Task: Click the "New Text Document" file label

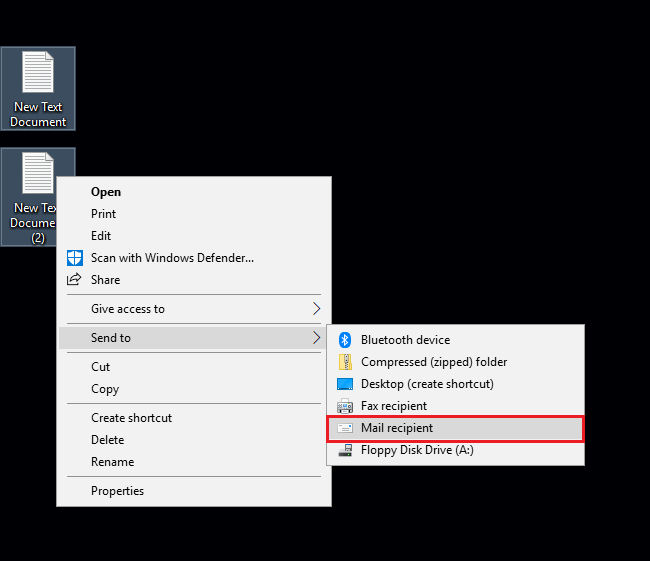Action: click(38, 114)
